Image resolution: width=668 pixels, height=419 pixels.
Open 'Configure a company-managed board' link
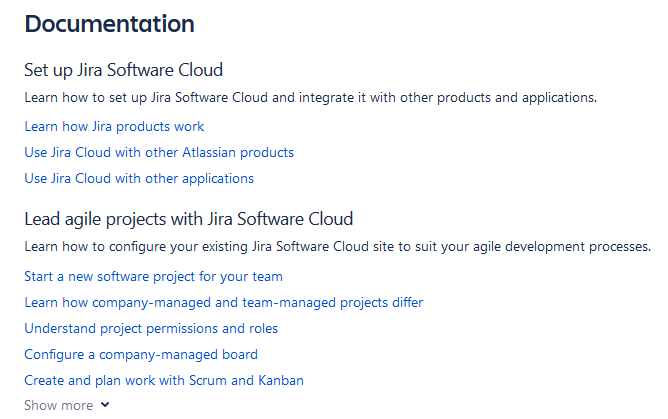tap(141, 354)
